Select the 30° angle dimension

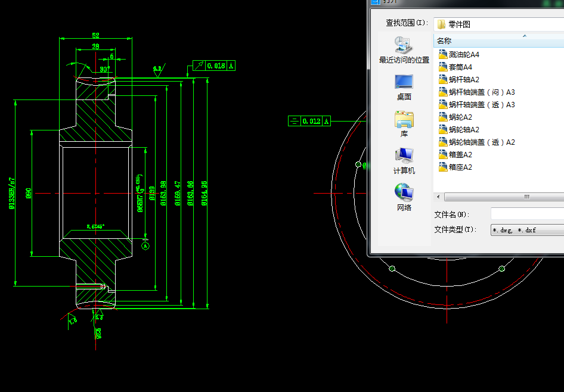click(x=105, y=69)
